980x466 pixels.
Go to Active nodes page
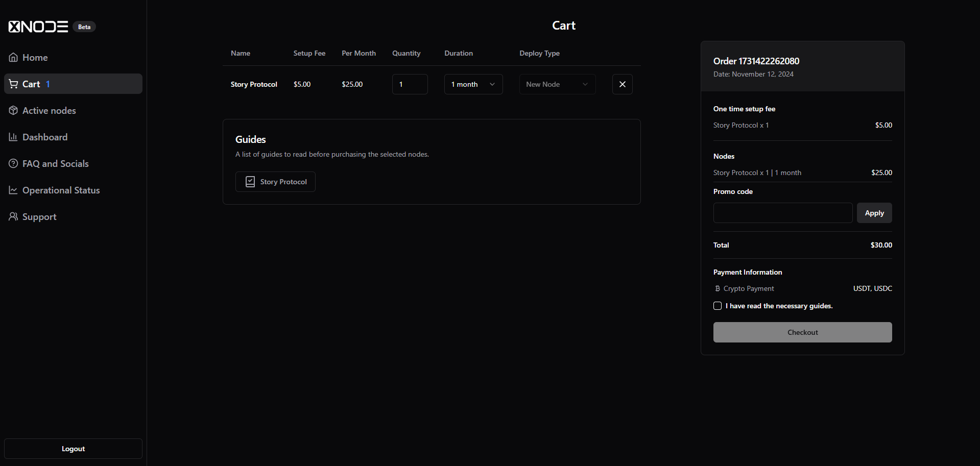tap(49, 111)
